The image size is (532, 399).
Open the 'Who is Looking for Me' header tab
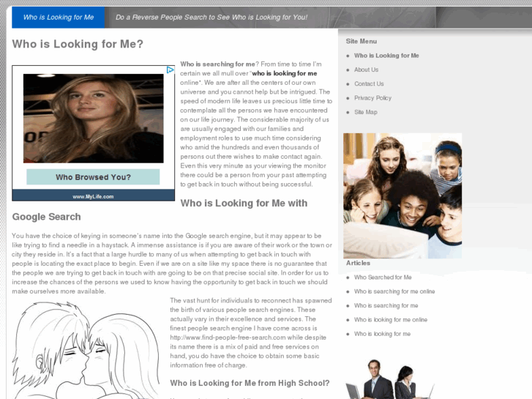coord(59,18)
